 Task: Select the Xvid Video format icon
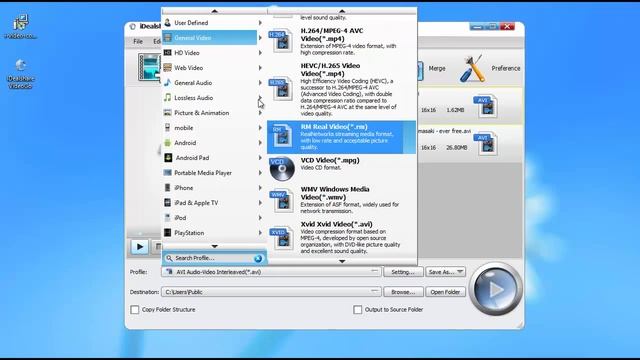[282, 238]
